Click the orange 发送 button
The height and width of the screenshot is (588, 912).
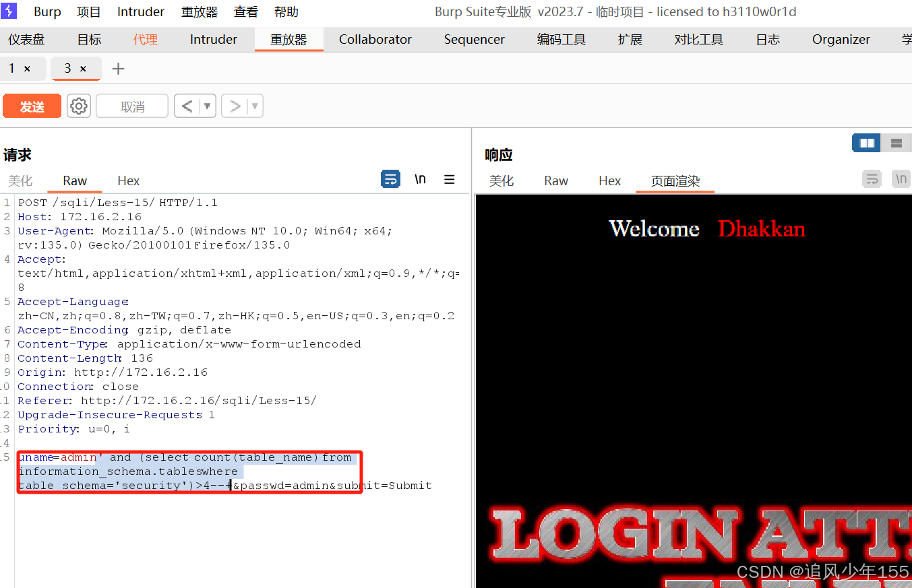point(32,106)
